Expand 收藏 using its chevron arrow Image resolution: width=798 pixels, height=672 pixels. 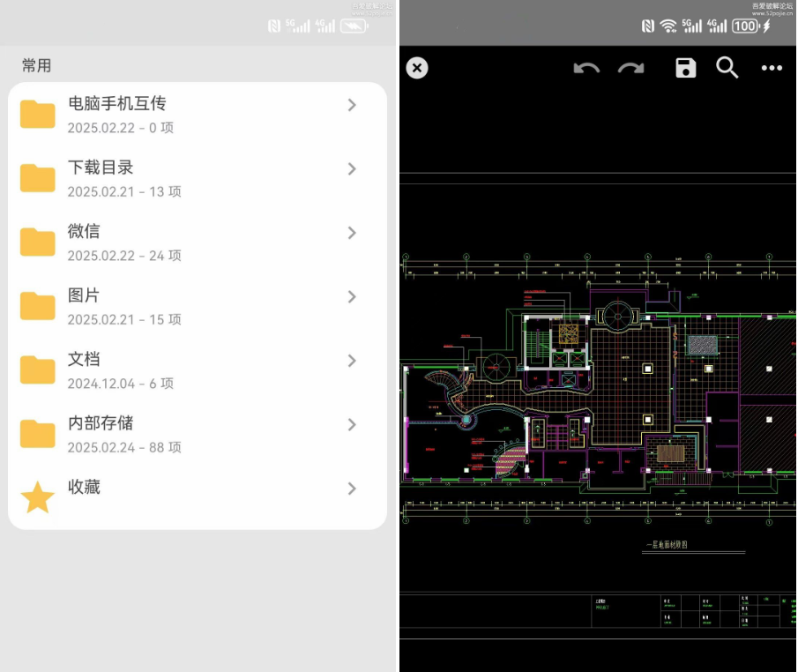(352, 489)
